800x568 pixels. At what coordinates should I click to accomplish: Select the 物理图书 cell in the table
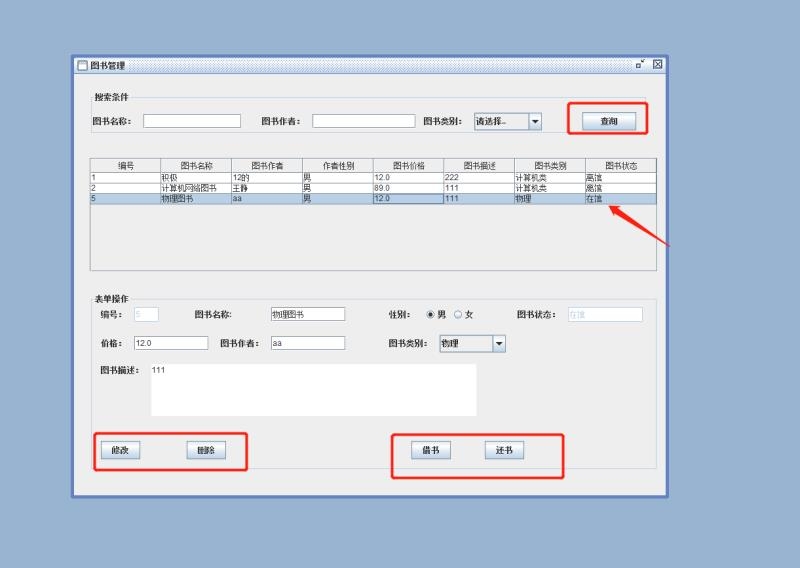[x=196, y=199]
